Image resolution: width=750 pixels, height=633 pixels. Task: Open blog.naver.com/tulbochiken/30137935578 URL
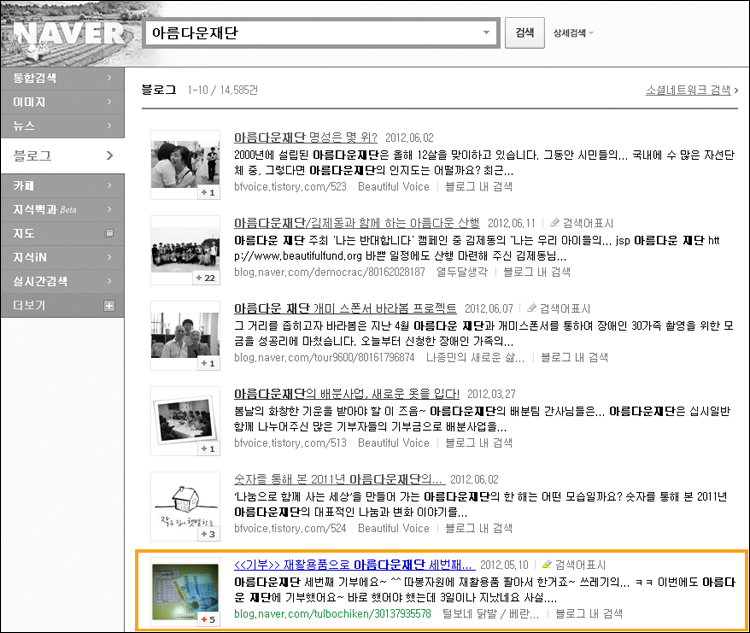tap(332, 614)
